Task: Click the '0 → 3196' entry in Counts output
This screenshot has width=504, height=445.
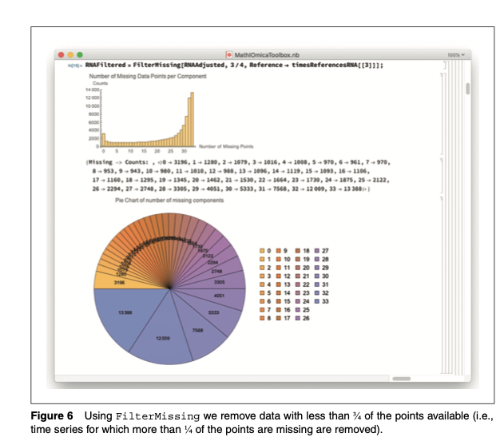Action: [175, 162]
